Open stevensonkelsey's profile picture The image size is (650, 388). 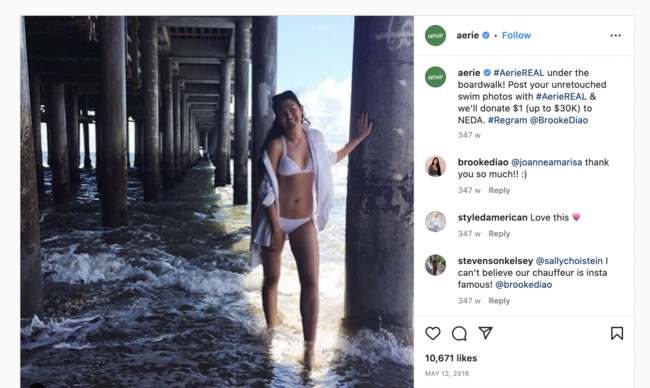pyautogui.click(x=435, y=265)
